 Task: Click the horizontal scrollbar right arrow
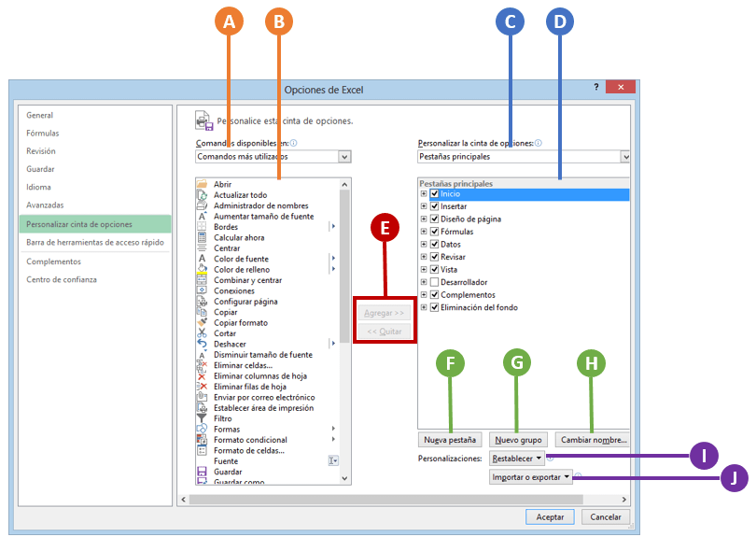pyautogui.click(x=623, y=500)
